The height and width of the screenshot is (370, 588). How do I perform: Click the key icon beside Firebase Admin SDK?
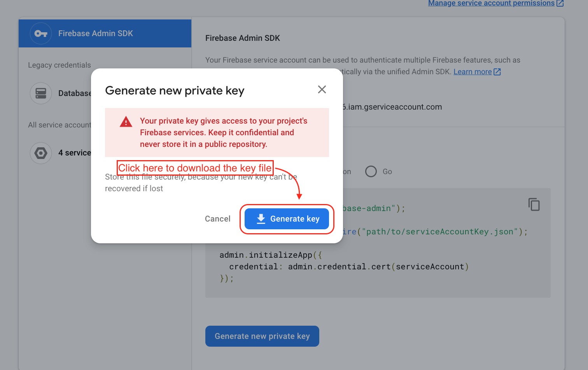41,33
